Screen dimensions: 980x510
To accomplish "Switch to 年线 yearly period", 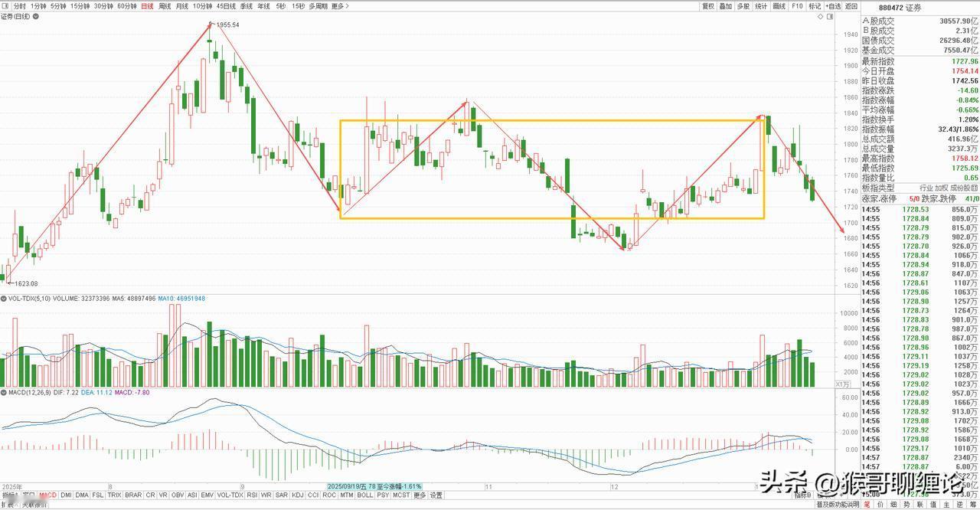I will click(264, 6).
